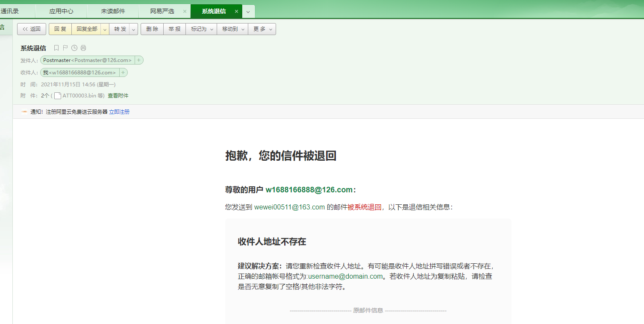Set a reminder with the clock icon
This screenshot has width=644, height=324.
point(74,48)
